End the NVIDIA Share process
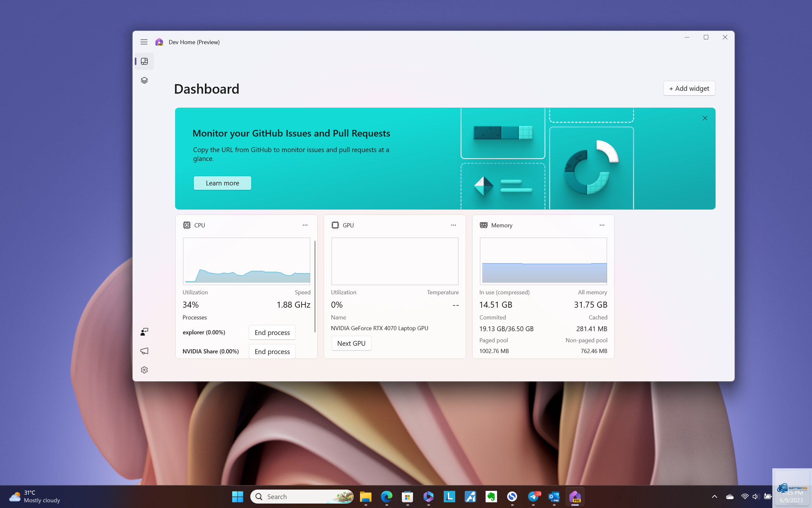The height and width of the screenshot is (508, 812). click(x=272, y=351)
